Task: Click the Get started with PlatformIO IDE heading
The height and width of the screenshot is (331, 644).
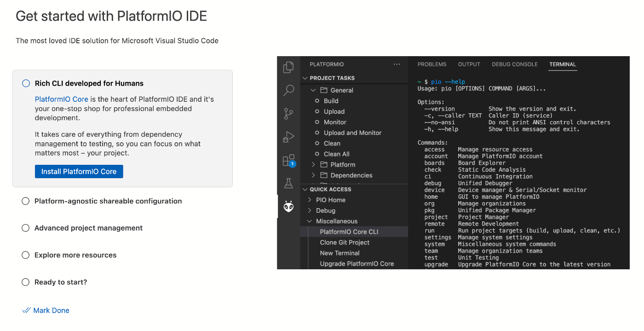Action: click(111, 16)
